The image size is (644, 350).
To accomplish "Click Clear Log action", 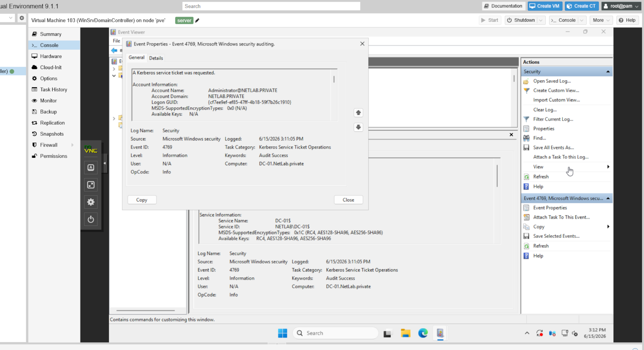I will 545,110.
